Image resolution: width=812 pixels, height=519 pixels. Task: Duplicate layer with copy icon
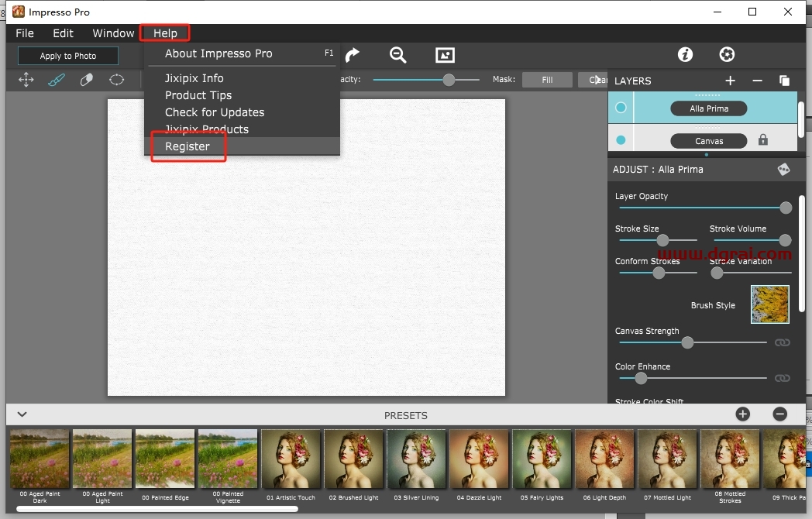coord(784,81)
